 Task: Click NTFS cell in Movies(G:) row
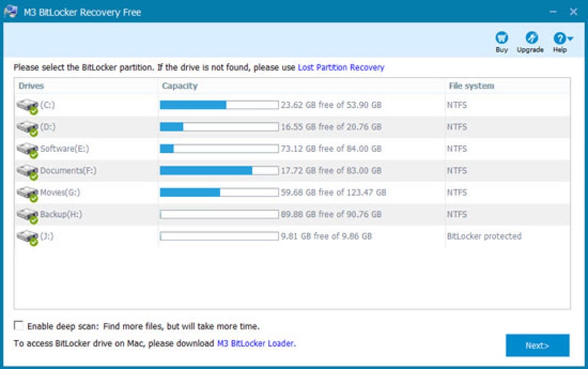click(457, 193)
